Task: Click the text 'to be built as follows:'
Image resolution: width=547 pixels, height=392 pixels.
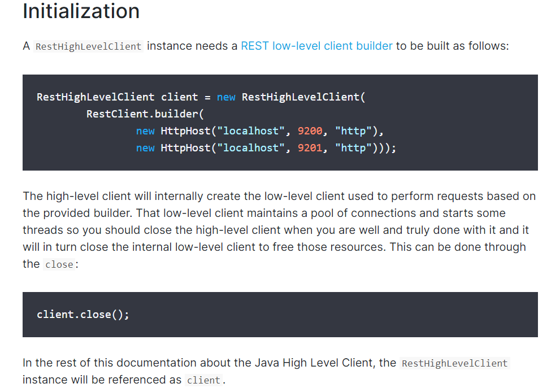Action: (x=453, y=46)
